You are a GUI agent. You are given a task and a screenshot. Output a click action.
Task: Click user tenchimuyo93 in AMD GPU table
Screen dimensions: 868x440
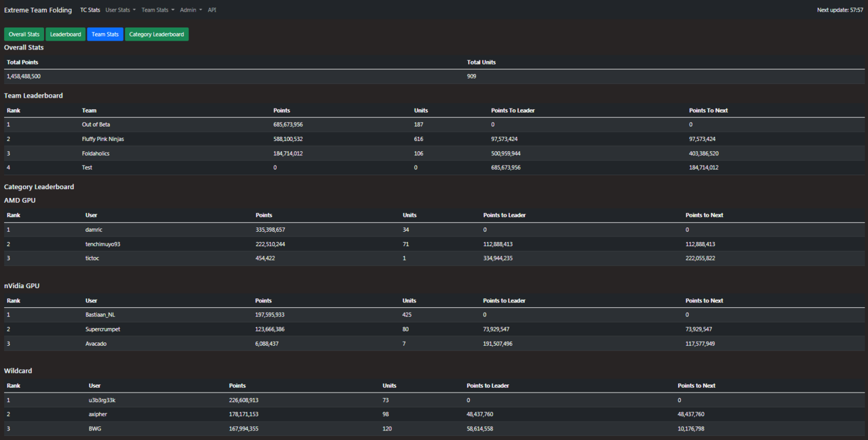(102, 244)
